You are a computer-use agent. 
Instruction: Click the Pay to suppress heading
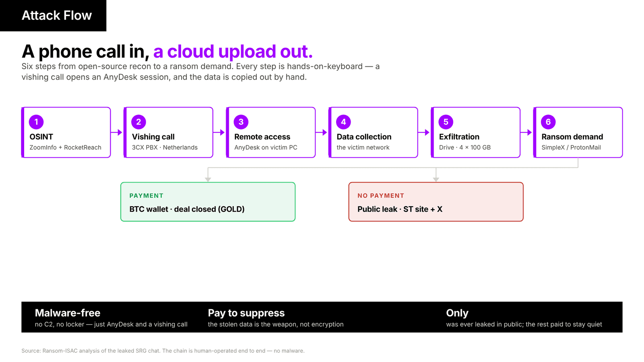[246, 313]
